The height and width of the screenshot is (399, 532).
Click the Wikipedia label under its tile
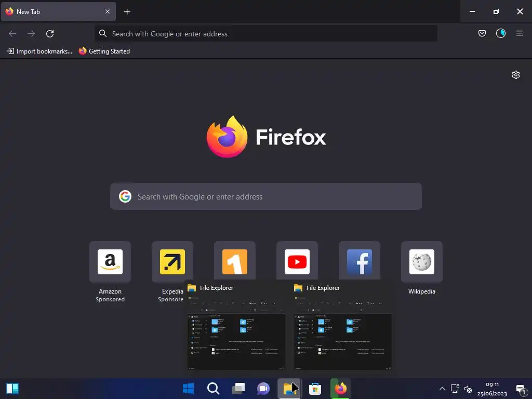pos(422,291)
